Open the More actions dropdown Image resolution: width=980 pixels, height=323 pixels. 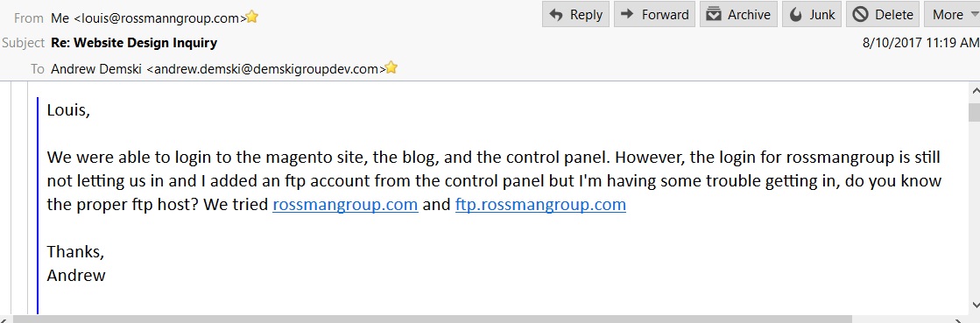pyautogui.click(x=952, y=14)
